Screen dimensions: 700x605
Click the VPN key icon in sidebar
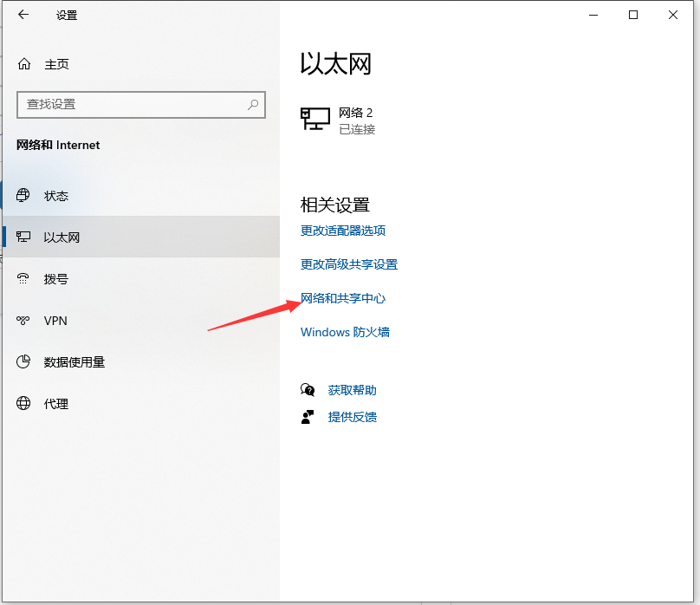(23, 321)
